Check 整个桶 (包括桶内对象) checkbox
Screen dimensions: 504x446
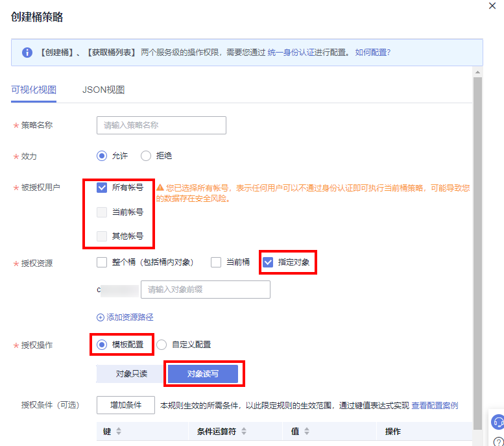[x=102, y=262]
